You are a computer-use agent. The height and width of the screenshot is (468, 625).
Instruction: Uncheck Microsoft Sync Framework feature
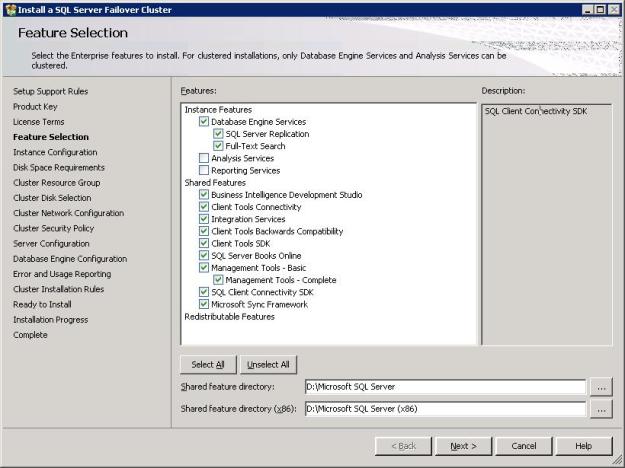click(204, 304)
